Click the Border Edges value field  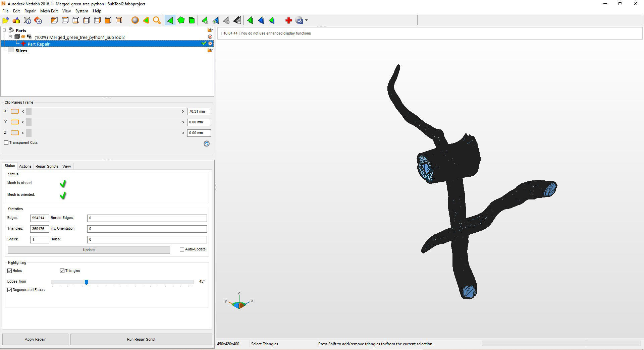147,218
